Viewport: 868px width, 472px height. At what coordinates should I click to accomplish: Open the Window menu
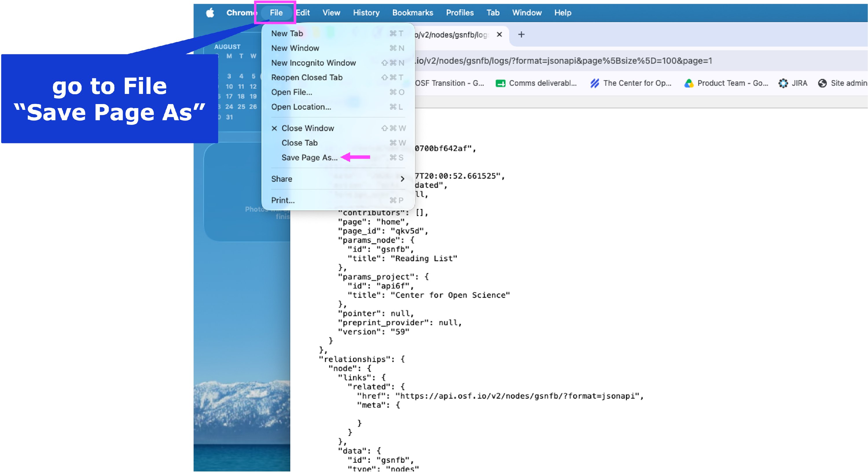(527, 13)
